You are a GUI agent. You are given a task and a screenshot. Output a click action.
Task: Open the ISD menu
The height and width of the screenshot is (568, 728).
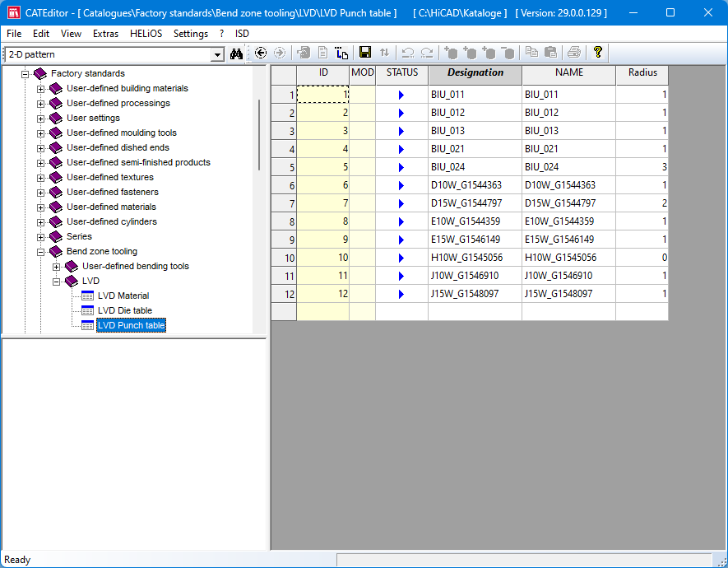pos(242,34)
